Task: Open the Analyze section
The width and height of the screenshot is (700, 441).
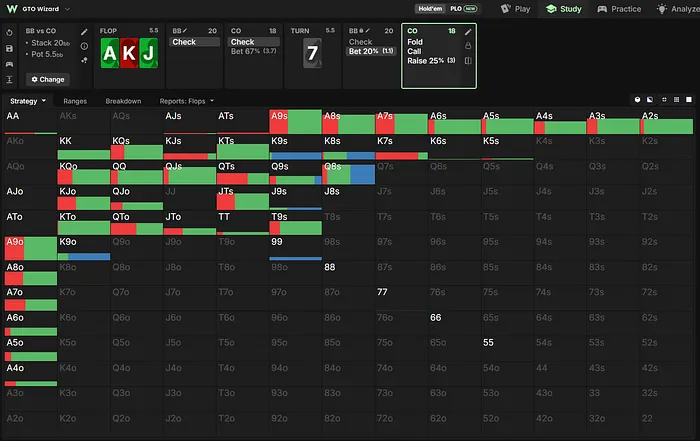Action: [678, 9]
